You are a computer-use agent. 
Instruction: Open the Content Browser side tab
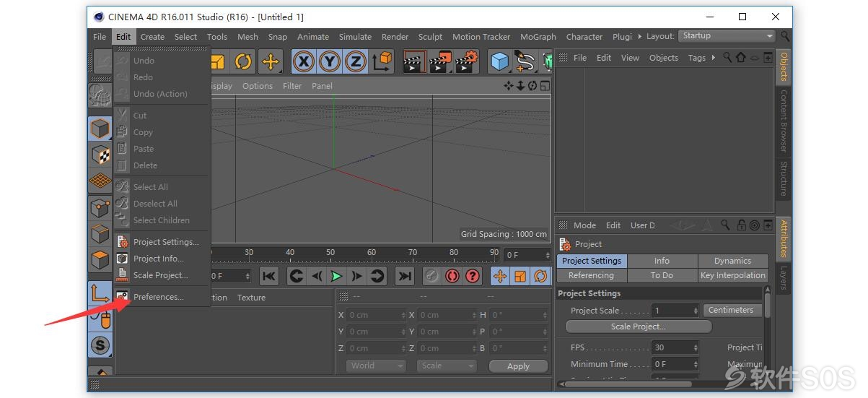tap(784, 121)
